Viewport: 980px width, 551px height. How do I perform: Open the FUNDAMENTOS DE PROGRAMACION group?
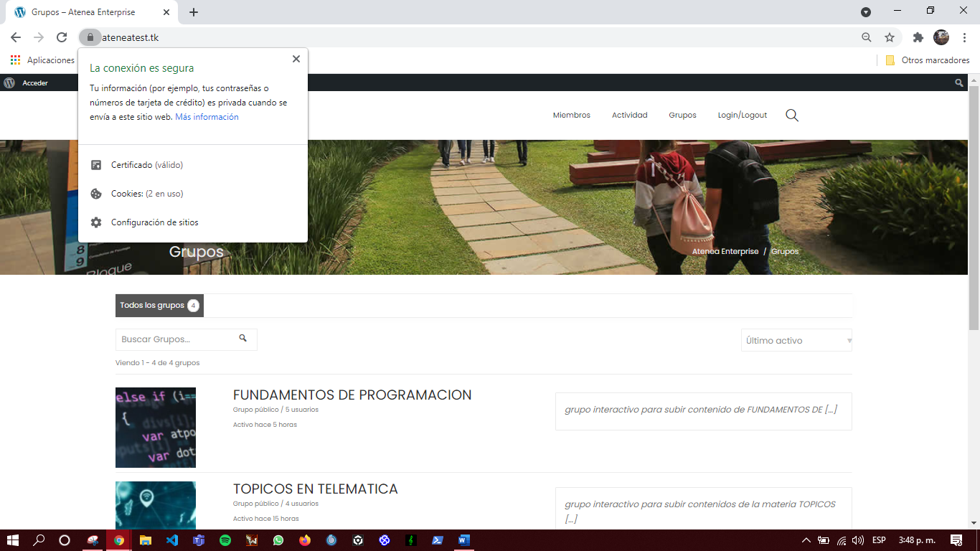point(352,395)
